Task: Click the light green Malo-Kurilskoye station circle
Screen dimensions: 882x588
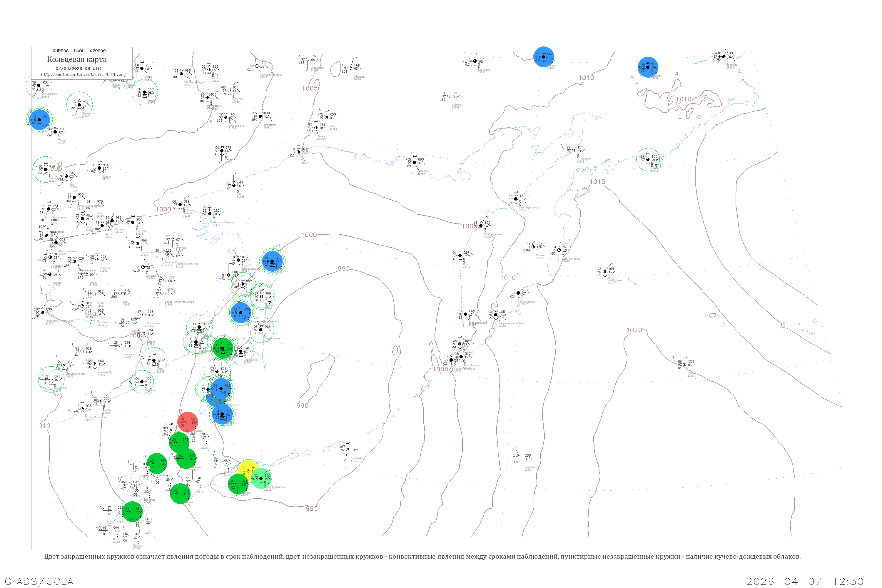Action: tap(261, 479)
